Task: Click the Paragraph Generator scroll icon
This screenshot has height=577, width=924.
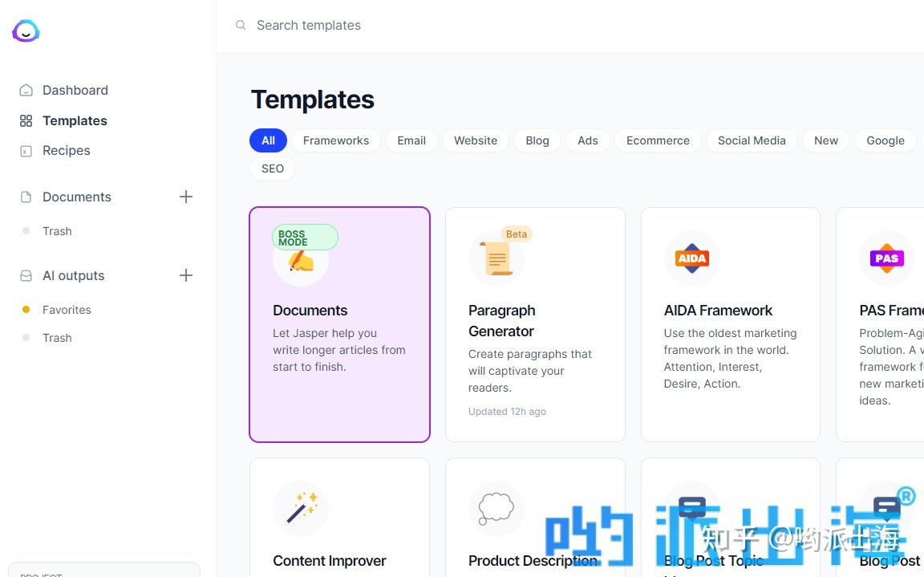Action: coord(496,258)
